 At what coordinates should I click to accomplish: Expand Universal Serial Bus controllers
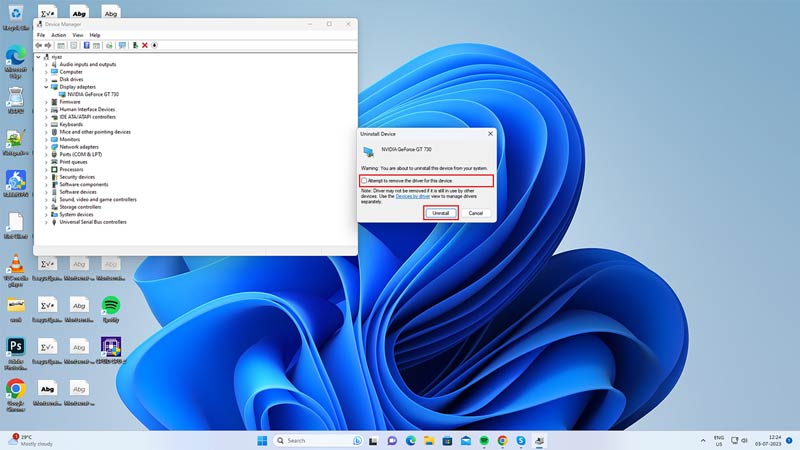coord(46,222)
